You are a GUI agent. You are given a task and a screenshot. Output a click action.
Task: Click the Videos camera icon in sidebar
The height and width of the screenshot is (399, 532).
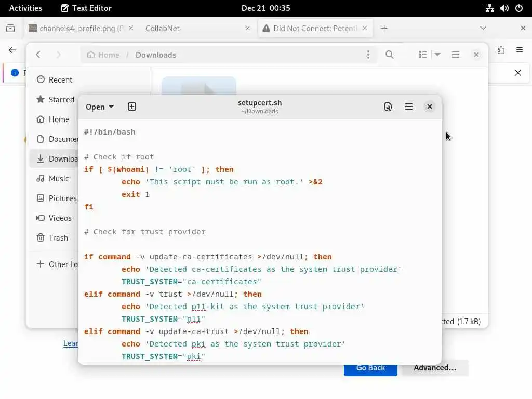41,218
